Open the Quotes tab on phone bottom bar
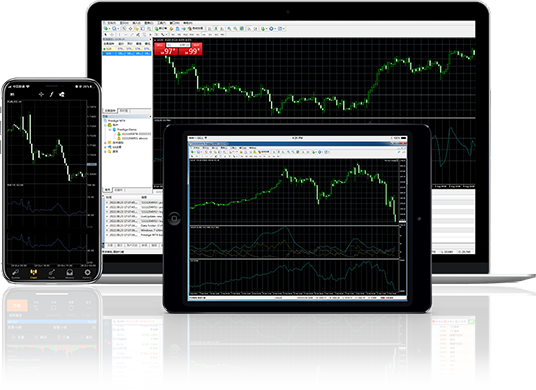 coord(15,273)
